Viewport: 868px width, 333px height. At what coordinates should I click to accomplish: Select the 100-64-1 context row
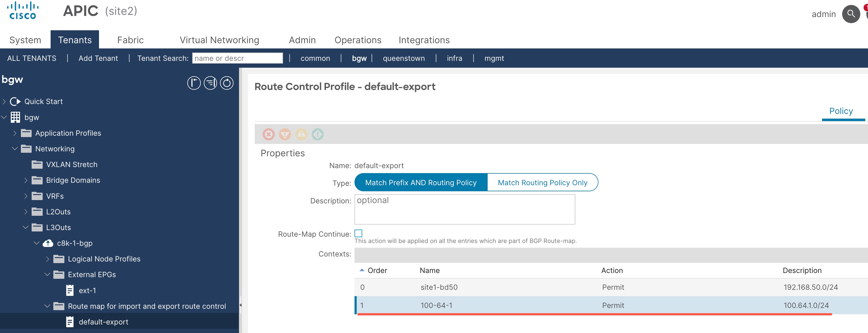click(x=611, y=305)
